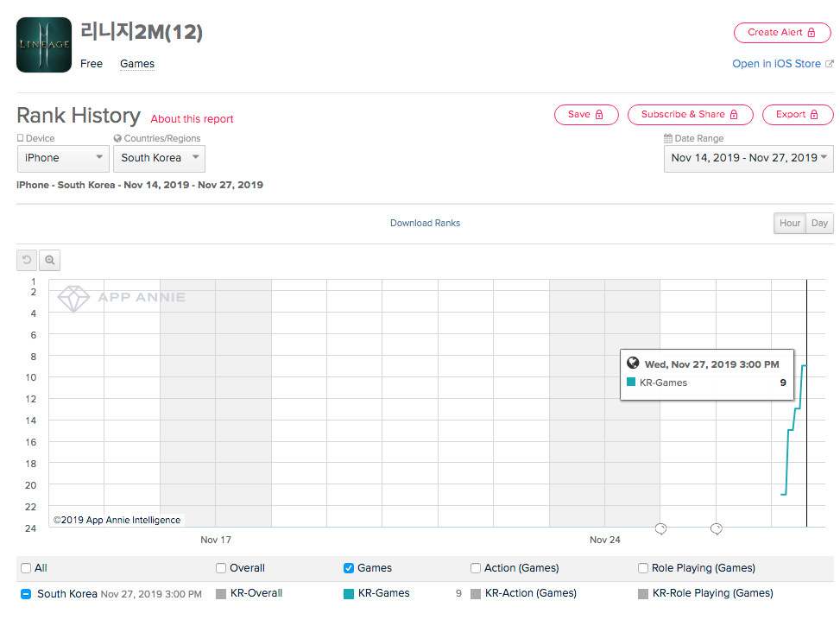The width and height of the screenshot is (840, 626).
Task: Click Subscribe & Share button
Action: tap(690, 115)
